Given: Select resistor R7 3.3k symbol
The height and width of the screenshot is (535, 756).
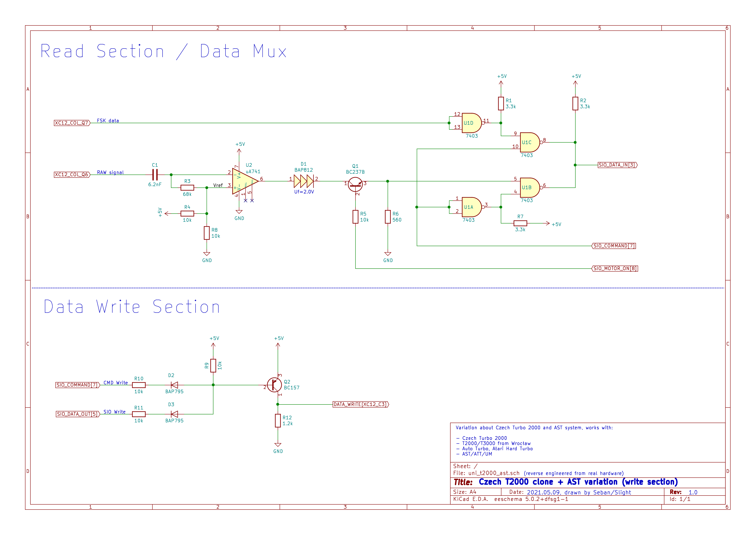Looking at the screenshot, I should pyautogui.click(x=520, y=223).
